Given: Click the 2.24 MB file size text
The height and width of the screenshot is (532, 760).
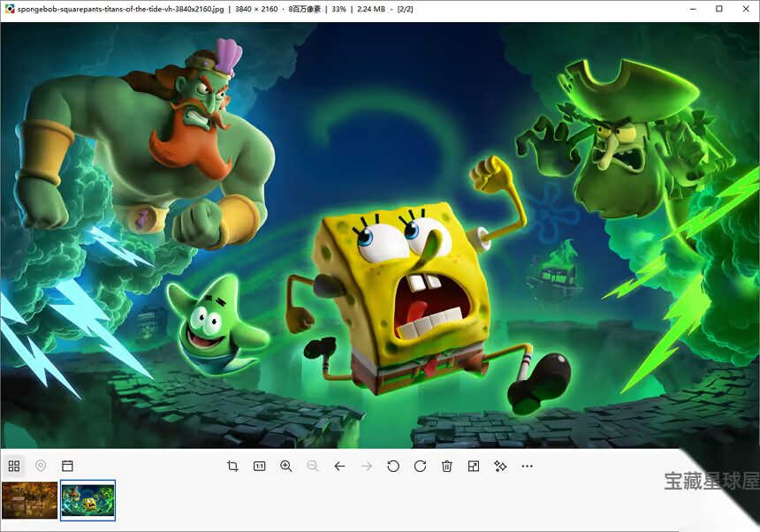Looking at the screenshot, I should [371, 9].
